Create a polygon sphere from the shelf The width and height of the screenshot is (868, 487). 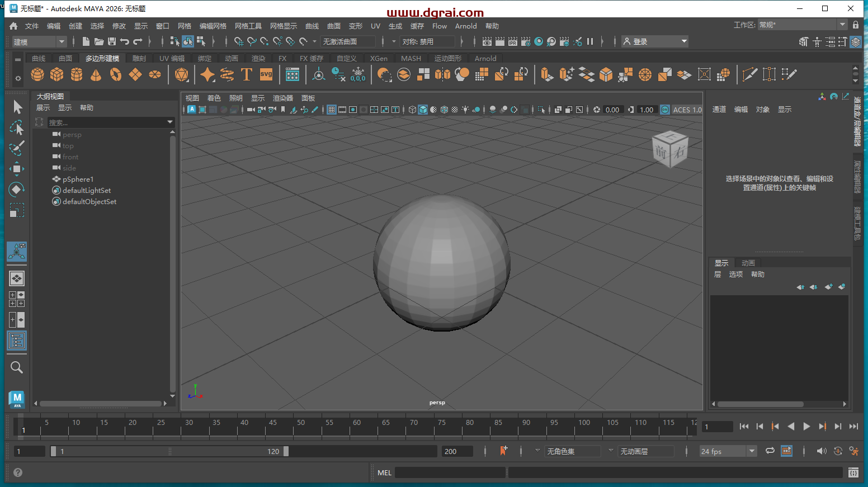[x=37, y=74]
